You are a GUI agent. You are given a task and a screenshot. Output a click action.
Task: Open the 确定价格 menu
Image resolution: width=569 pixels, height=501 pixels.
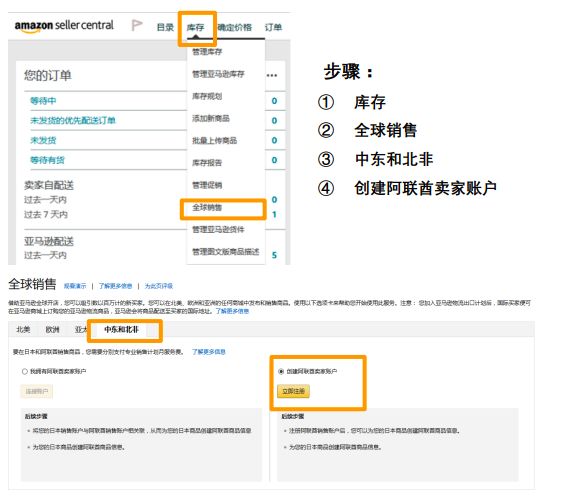click(x=235, y=27)
